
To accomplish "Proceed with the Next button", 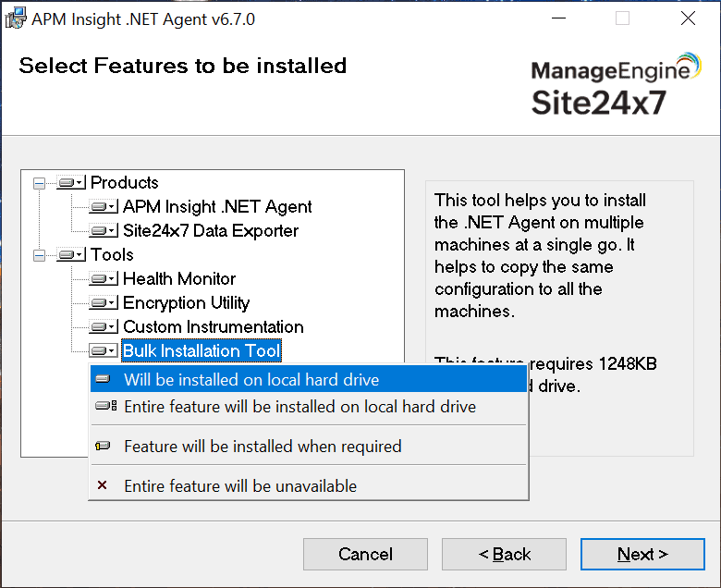I will 642,555.
